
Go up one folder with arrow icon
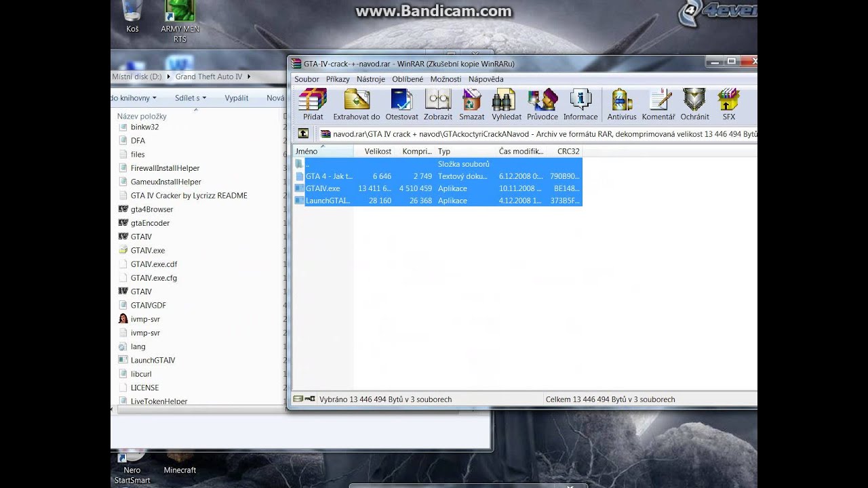(303, 134)
